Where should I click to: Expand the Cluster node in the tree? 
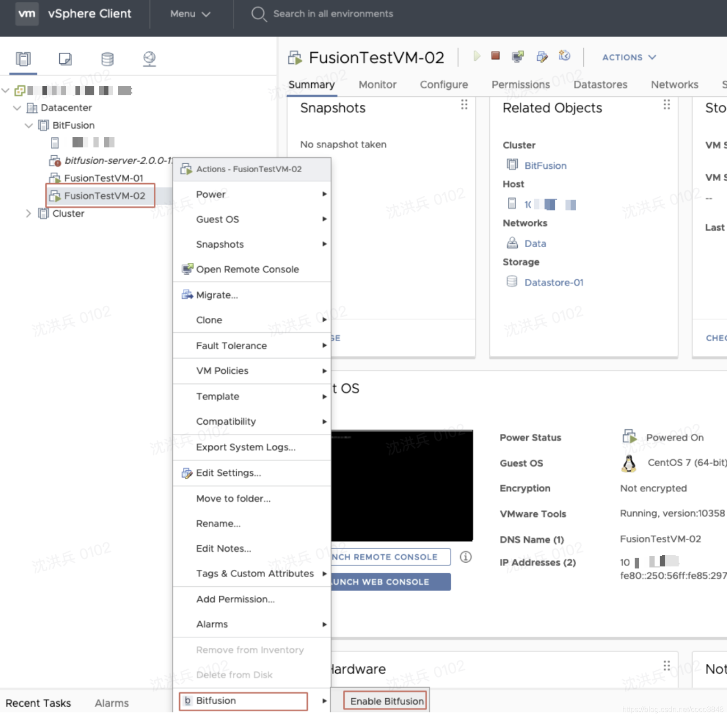click(x=29, y=213)
